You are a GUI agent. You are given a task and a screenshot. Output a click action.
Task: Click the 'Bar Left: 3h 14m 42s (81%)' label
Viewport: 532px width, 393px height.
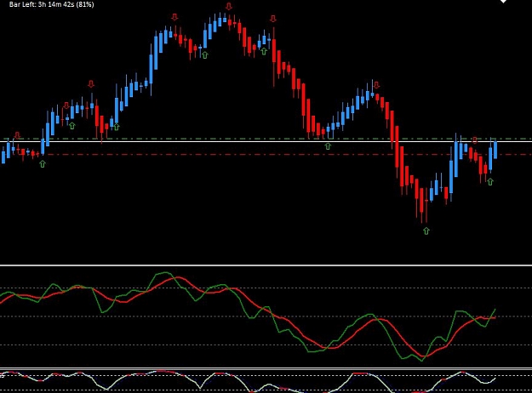[52, 4]
